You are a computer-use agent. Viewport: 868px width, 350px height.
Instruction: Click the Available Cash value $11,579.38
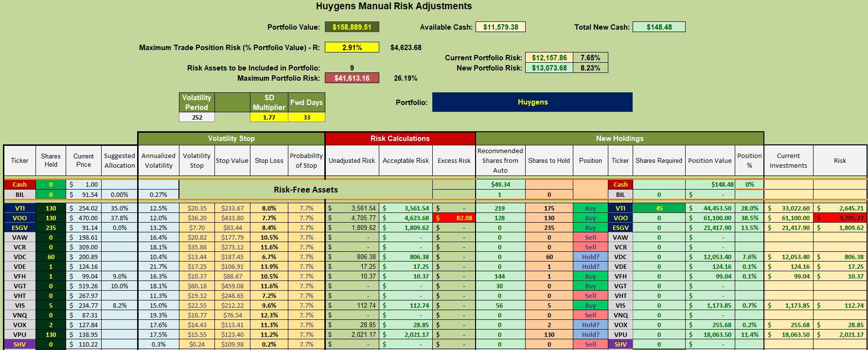500,27
